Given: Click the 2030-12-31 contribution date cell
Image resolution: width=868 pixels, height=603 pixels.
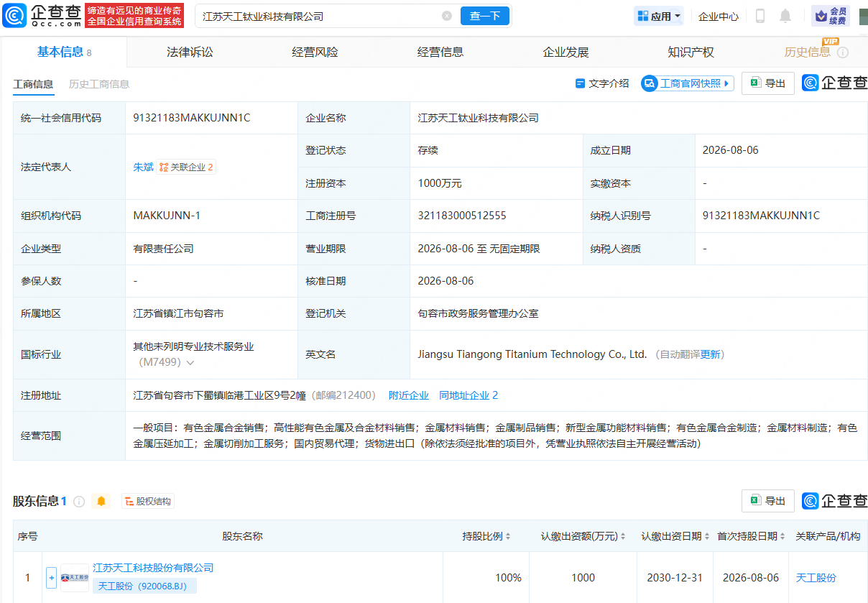Looking at the screenshot, I should coord(675,578).
